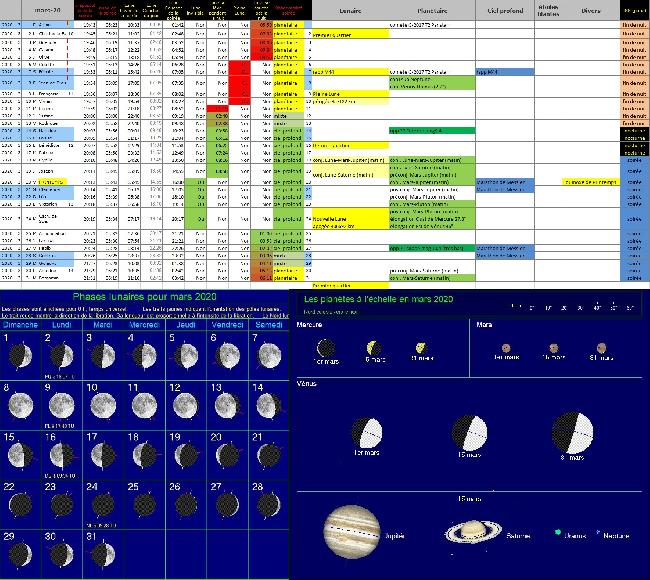Click the Mars disc for 15 mars

[554, 348]
